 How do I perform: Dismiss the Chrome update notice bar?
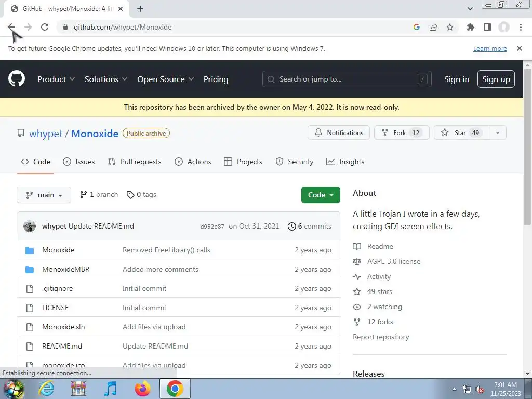tap(519, 48)
